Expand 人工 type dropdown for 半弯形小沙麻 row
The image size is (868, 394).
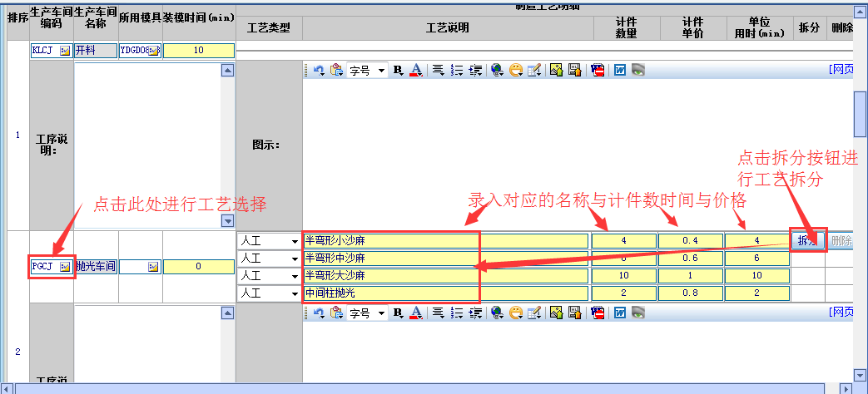click(295, 241)
